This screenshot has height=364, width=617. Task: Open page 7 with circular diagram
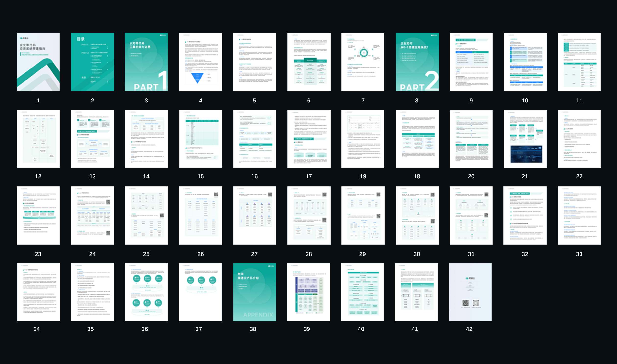click(x=363, y=62)
